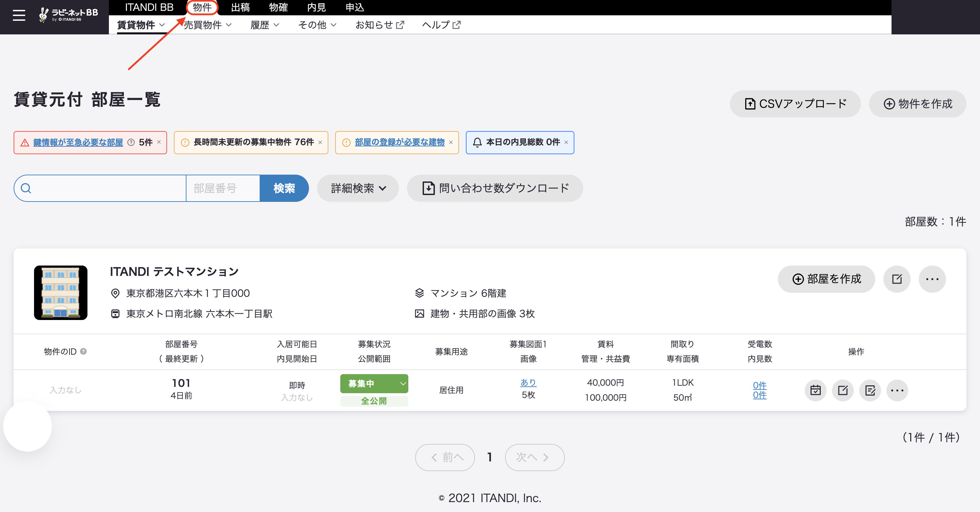
Task: Click the train icon beside 東京メトロ南北線
Action: 115,314
